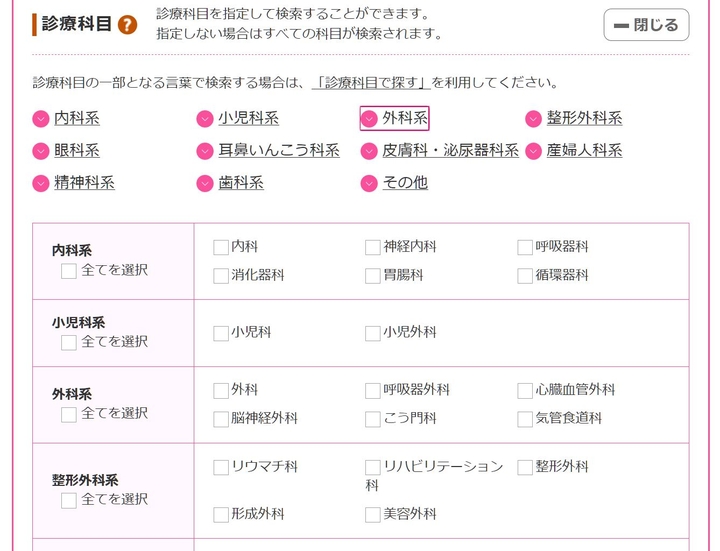Collapse the section with 閉じる button
Image resolution: width=720 pixels, height=551 pixels.
point(646,25)
